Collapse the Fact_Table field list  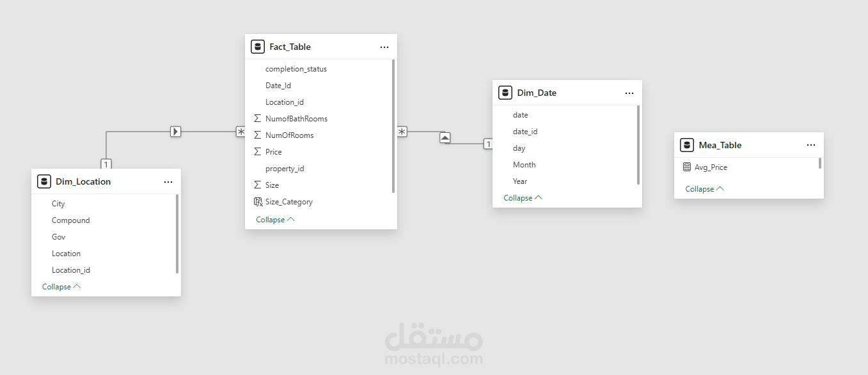(x=275, y=220)
